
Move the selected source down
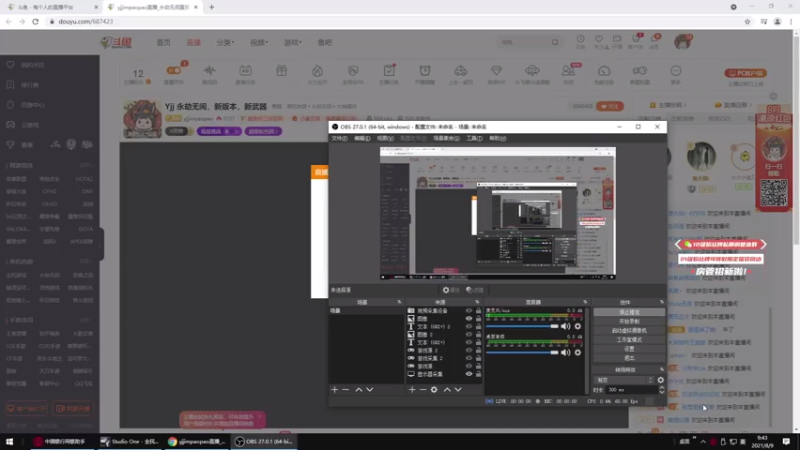pyautogui.click(x=458, y=390)
